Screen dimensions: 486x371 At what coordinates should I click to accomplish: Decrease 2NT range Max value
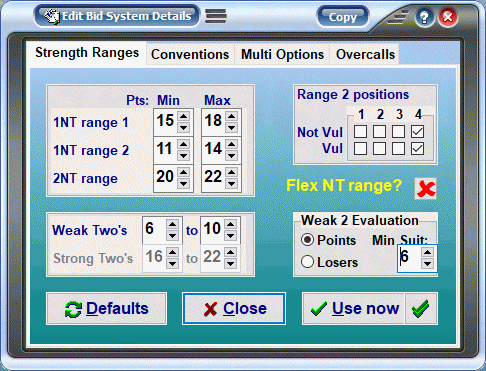231,183
